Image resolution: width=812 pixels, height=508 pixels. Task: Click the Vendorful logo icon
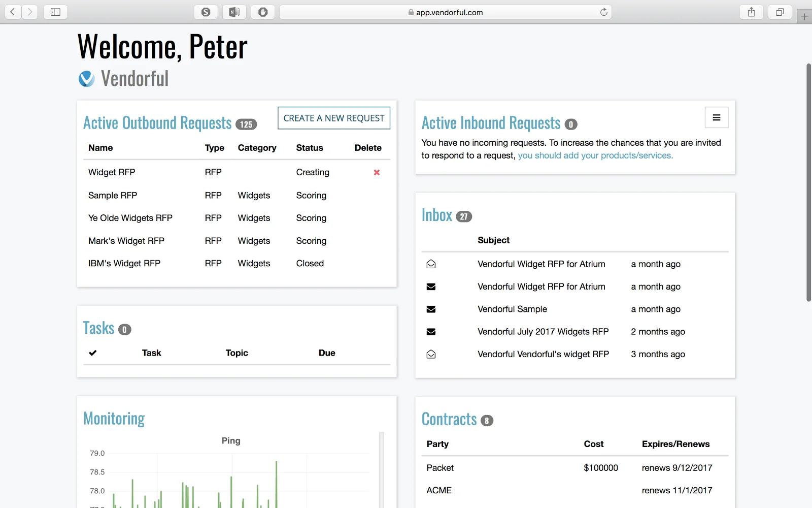pyautogui.click(x=86, y=79)
